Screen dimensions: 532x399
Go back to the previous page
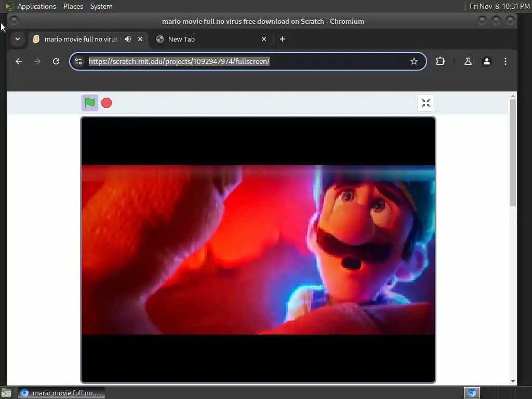(x=19, y=61)
